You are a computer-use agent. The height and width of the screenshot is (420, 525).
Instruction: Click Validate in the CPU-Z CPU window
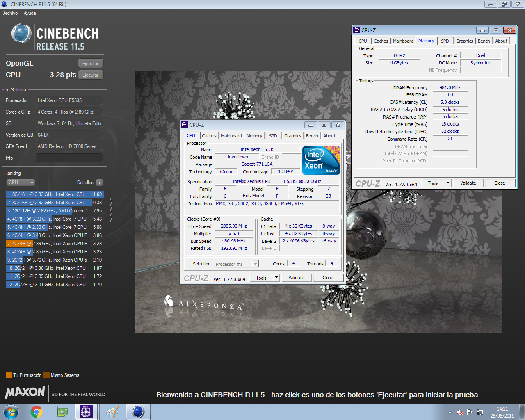296,278
